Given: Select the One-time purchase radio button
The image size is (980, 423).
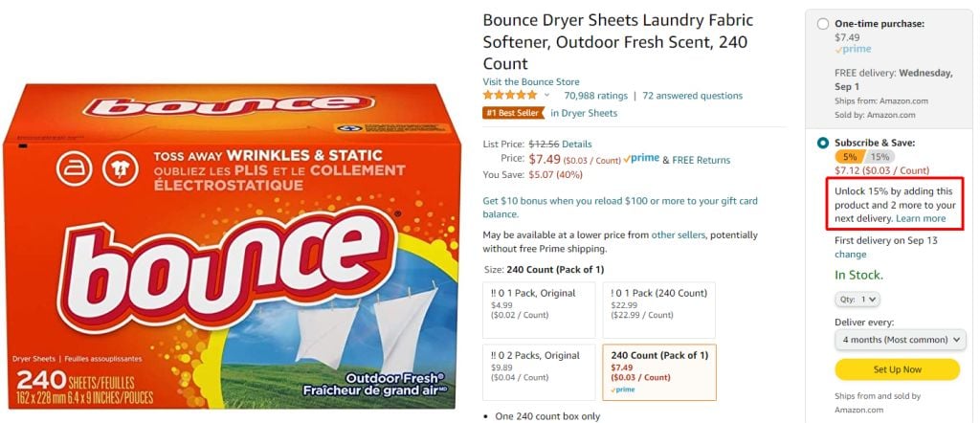Looking at the screenshot, I should coord(823,24).
